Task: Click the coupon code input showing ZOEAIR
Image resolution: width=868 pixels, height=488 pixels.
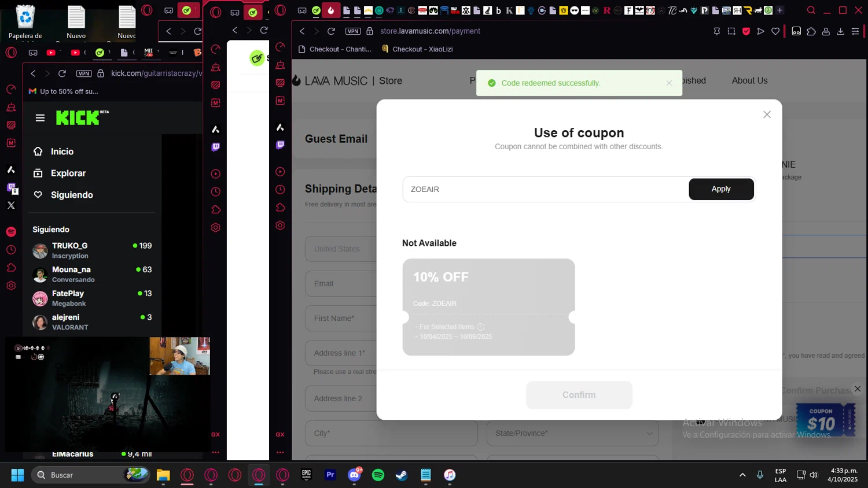Action: coord(545,189)
